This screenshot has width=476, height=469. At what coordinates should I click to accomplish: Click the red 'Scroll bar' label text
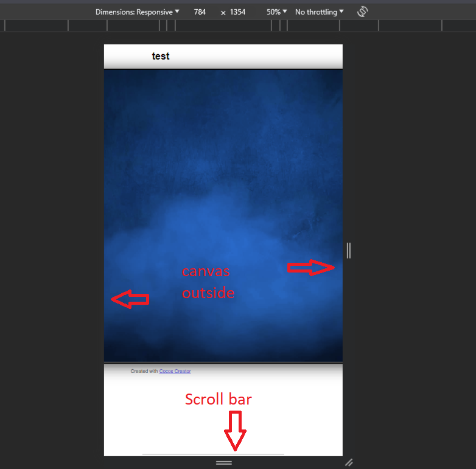218,399
